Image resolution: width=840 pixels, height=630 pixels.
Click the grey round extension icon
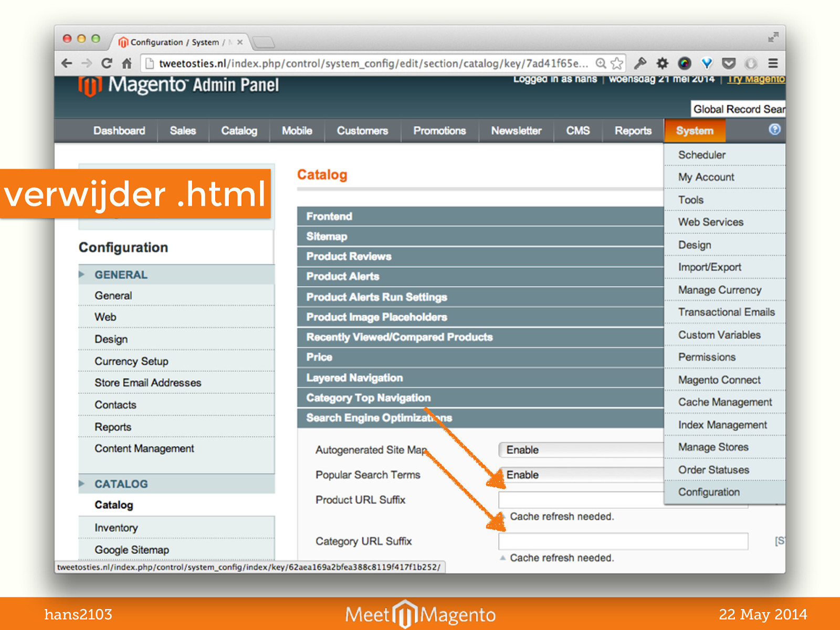click(x=751, y=64)
